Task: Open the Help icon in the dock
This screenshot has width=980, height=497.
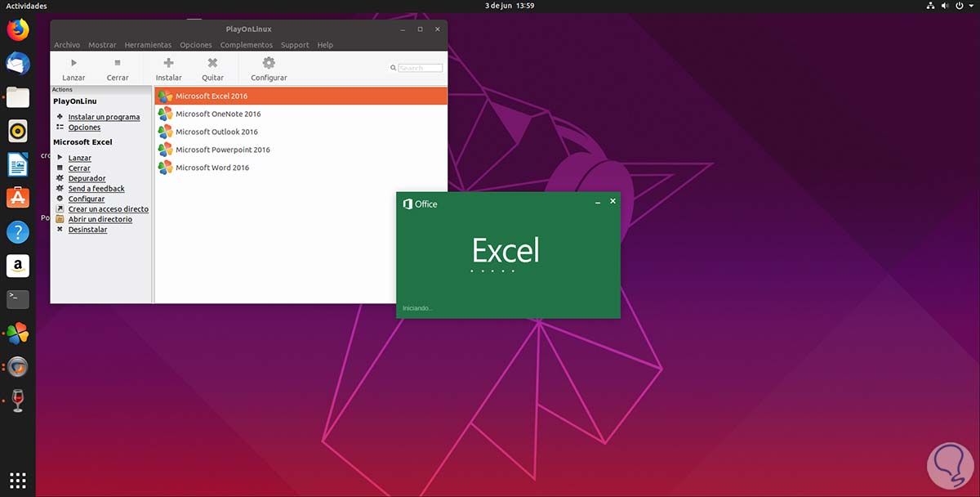Action: pyautogui.click(x=18, y=231)
